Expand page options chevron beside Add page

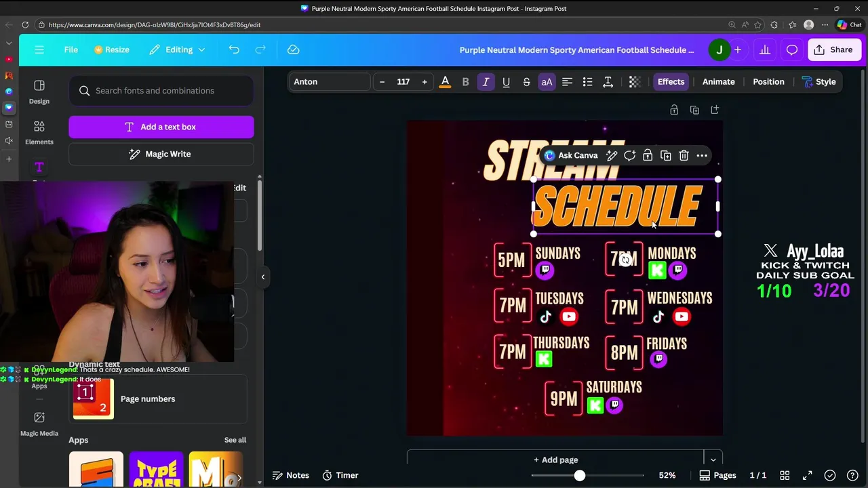click(x=713, y=460)
